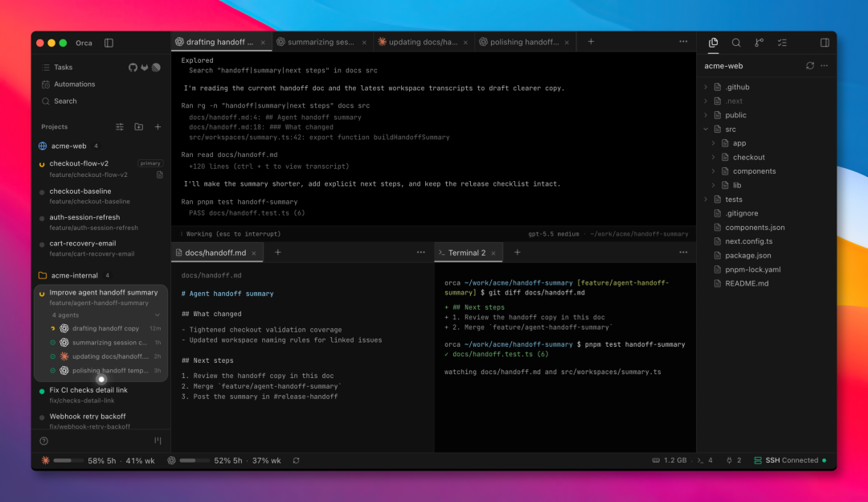Click the plus icon next to Projects
This screenshot has height=502, width=868.
coord(158,127)
